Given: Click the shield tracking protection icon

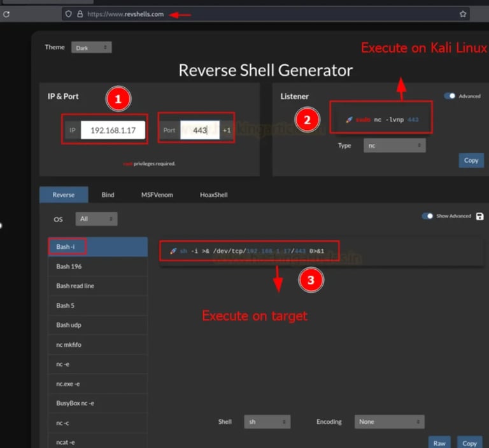Looking at the screenshot, I should tap(69, 14).
